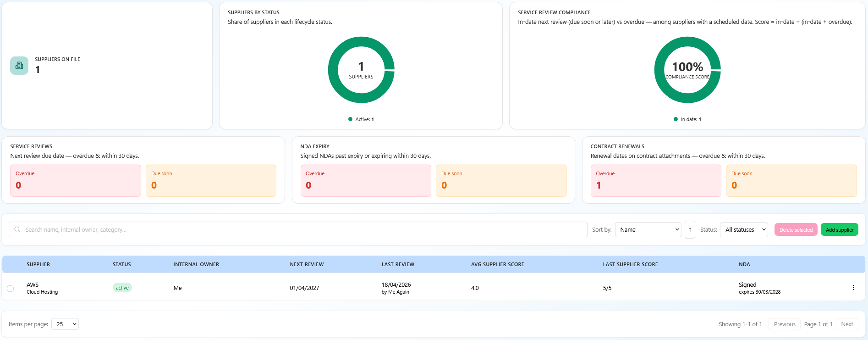
Task: Click the Suppliers by Status donut chart
Action: point(361,70)
